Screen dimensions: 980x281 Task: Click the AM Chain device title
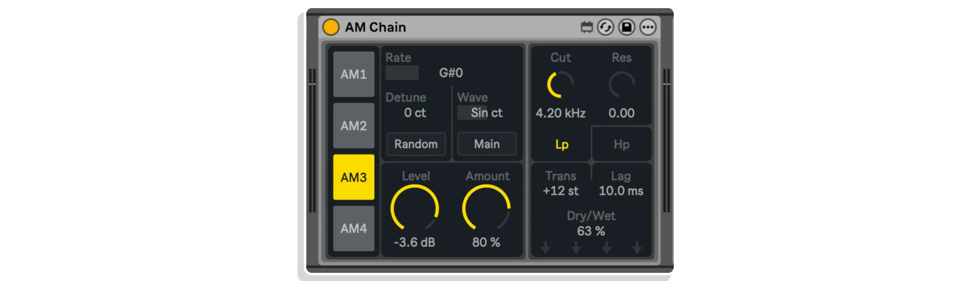point(376,27)
